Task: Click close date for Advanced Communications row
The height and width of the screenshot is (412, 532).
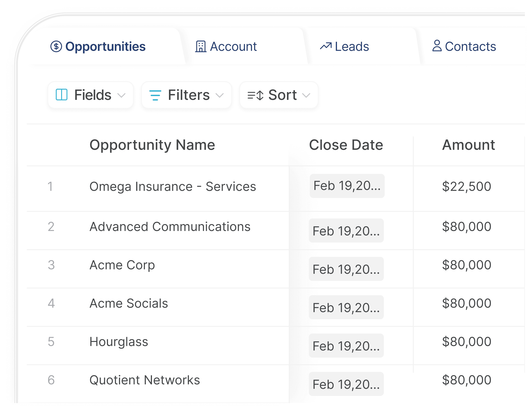Action: tap(346, 231)
